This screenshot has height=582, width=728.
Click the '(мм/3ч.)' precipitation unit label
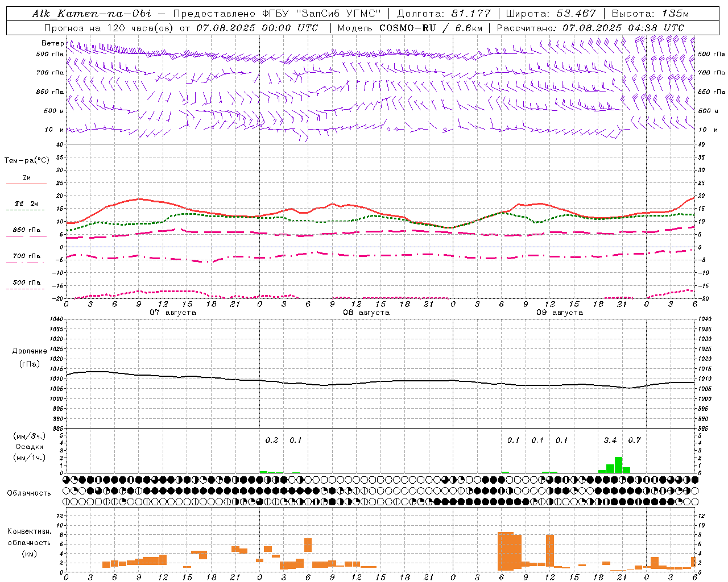click(x=29, y=436)
